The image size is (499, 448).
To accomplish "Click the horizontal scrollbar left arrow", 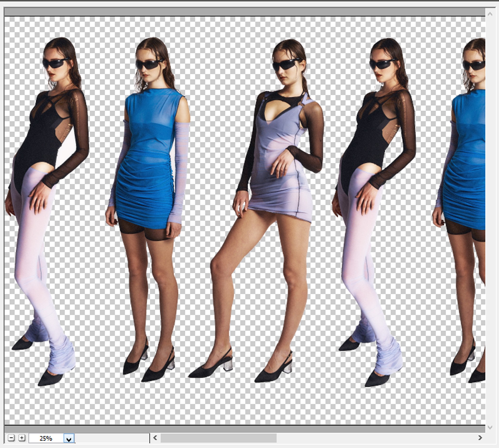I will (x=155, y=438).
